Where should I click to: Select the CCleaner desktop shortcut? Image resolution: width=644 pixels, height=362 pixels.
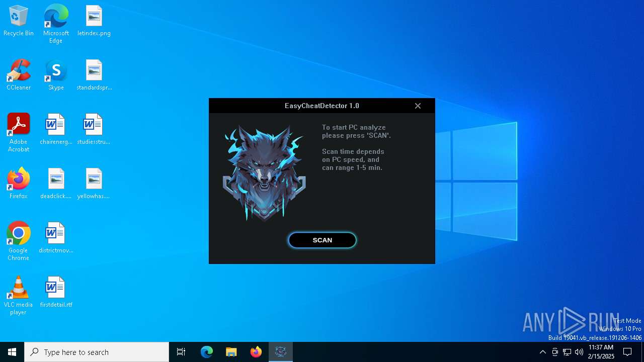tap(19, 75)
